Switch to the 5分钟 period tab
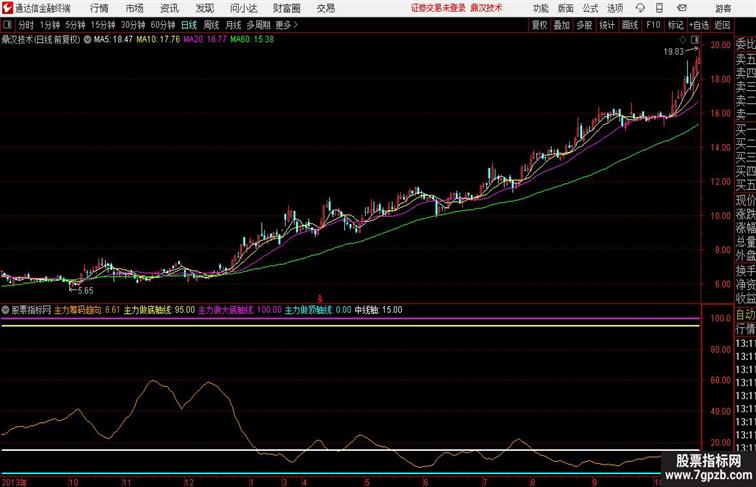 [x=75, y=25]
